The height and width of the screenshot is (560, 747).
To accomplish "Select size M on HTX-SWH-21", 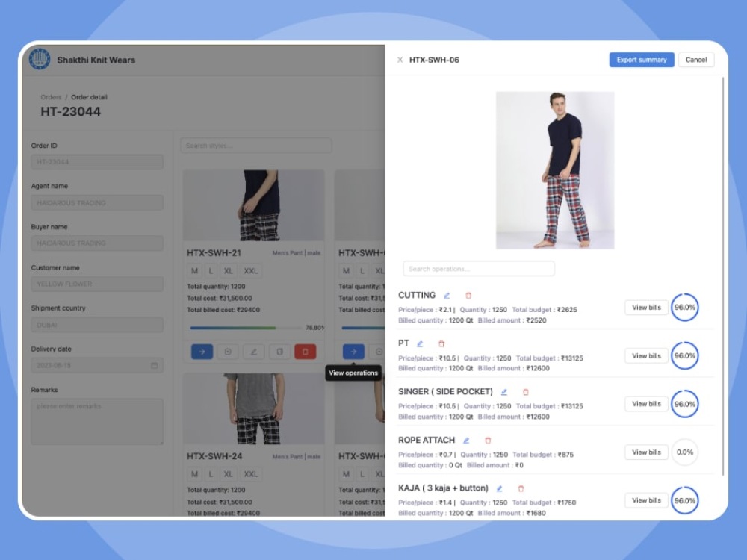I will point(194,271).
